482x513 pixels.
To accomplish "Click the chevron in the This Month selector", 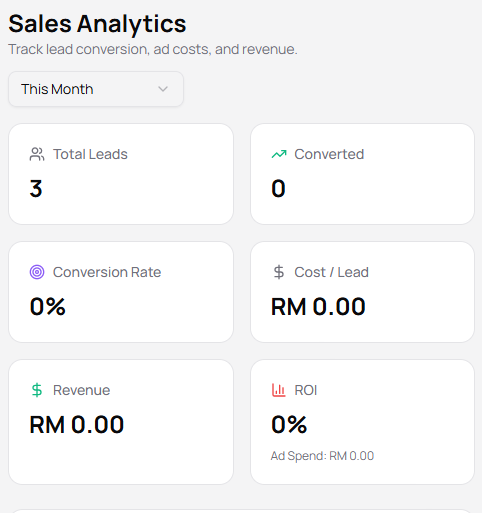I will tap(163, 89).
